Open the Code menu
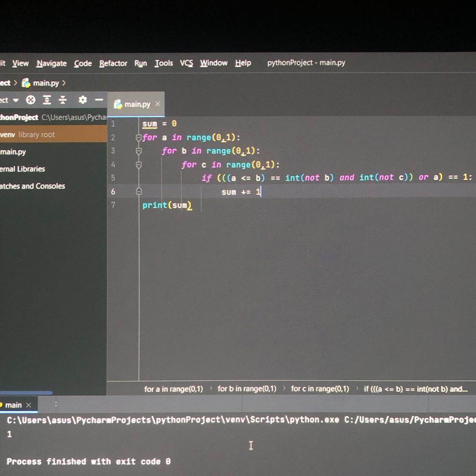 [x=83, y=63]
